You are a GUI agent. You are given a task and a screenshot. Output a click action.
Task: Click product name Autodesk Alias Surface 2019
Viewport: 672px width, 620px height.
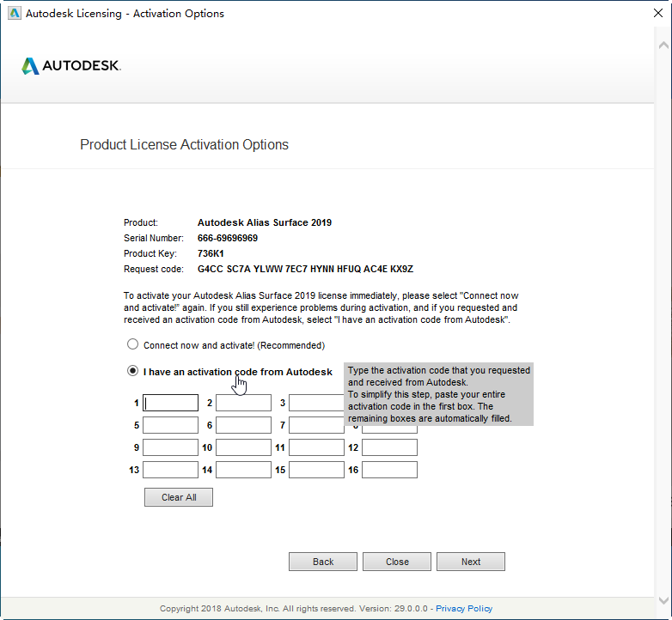pyautogui.click(x=265, y=222)
